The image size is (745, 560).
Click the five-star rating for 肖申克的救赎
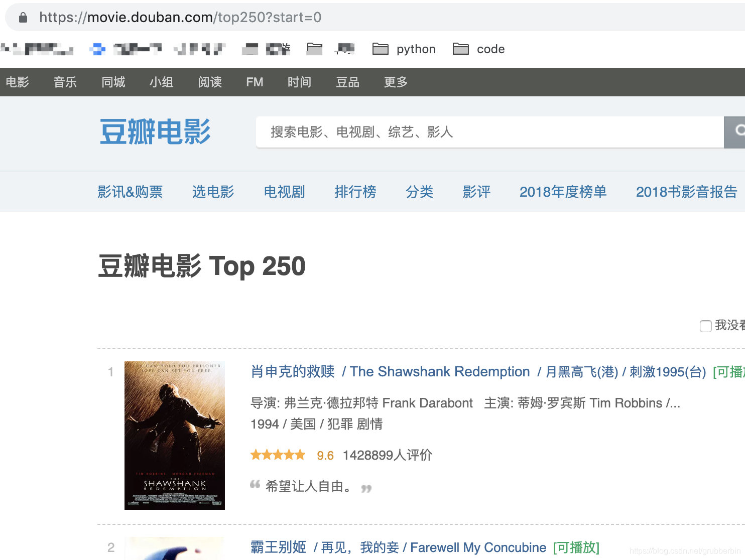pos(278,455)
